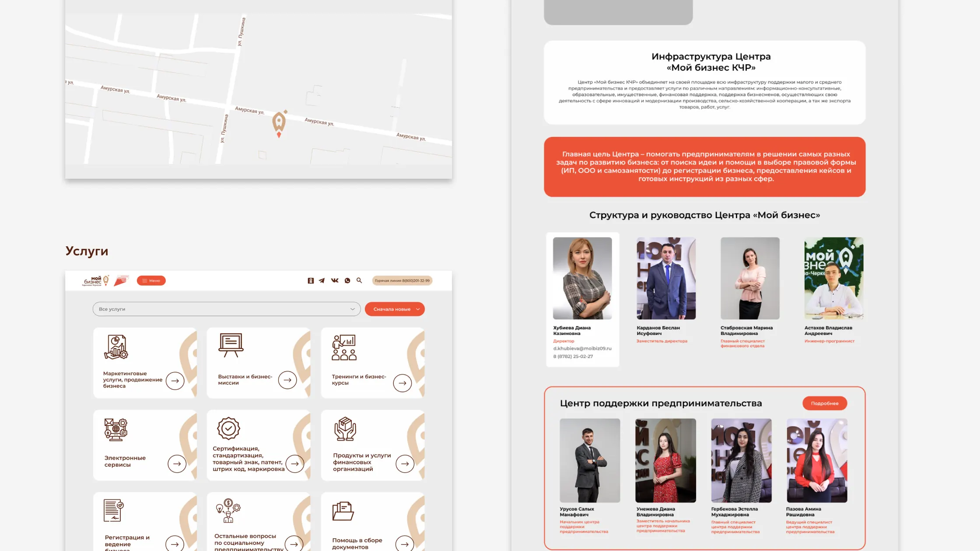Click Главный специалист финансового отдела title
The height and width of the screenshot is (551, 980).
[742, 343]
